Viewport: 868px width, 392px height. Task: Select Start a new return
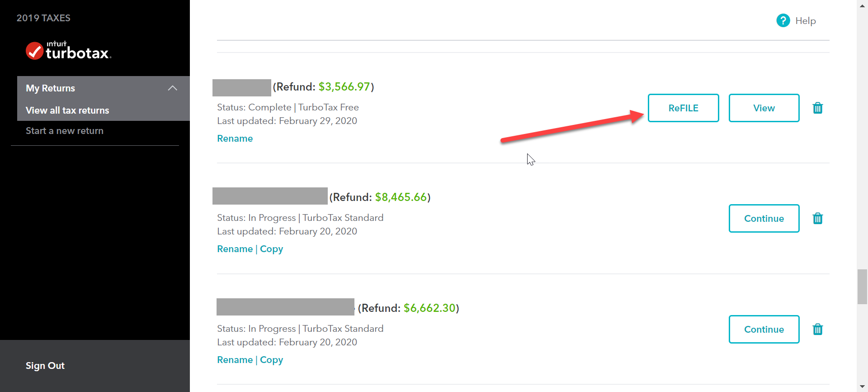coord(65,131)
